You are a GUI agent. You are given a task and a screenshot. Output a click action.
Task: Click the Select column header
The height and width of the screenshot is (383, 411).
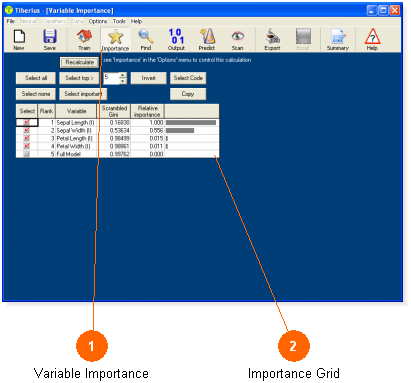point(27,111)
